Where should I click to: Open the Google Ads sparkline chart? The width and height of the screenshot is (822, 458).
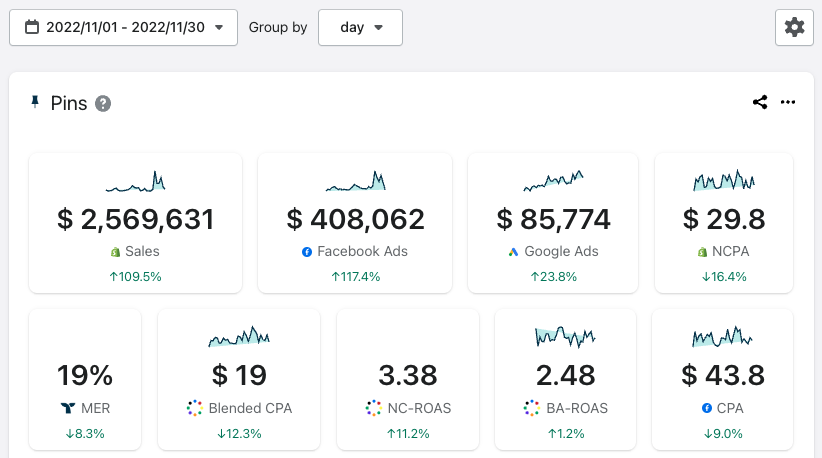pos(553,181)
